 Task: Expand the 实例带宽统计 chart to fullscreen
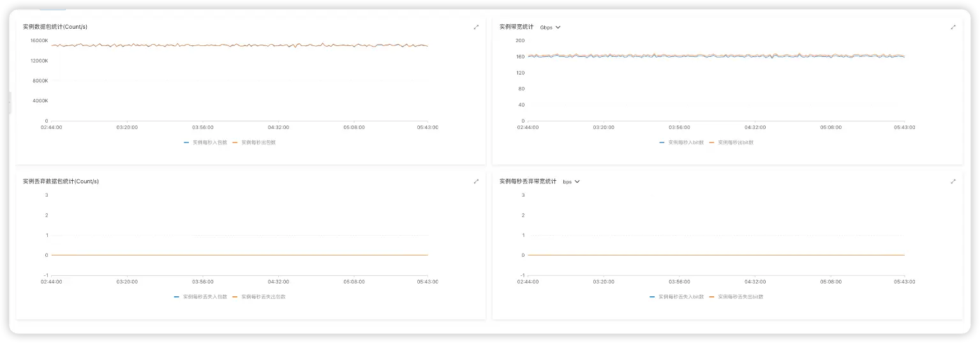coord(953,27)
